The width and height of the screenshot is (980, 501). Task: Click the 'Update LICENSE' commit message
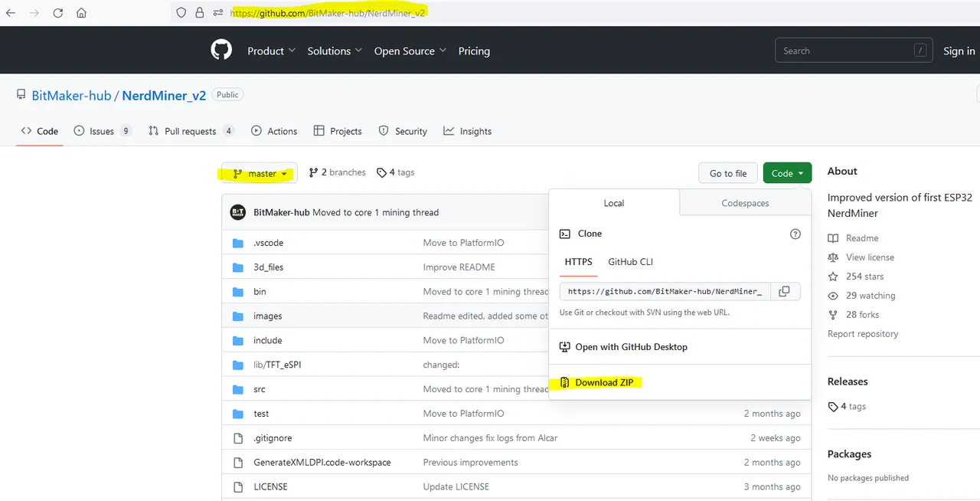(x=456, y=486)
